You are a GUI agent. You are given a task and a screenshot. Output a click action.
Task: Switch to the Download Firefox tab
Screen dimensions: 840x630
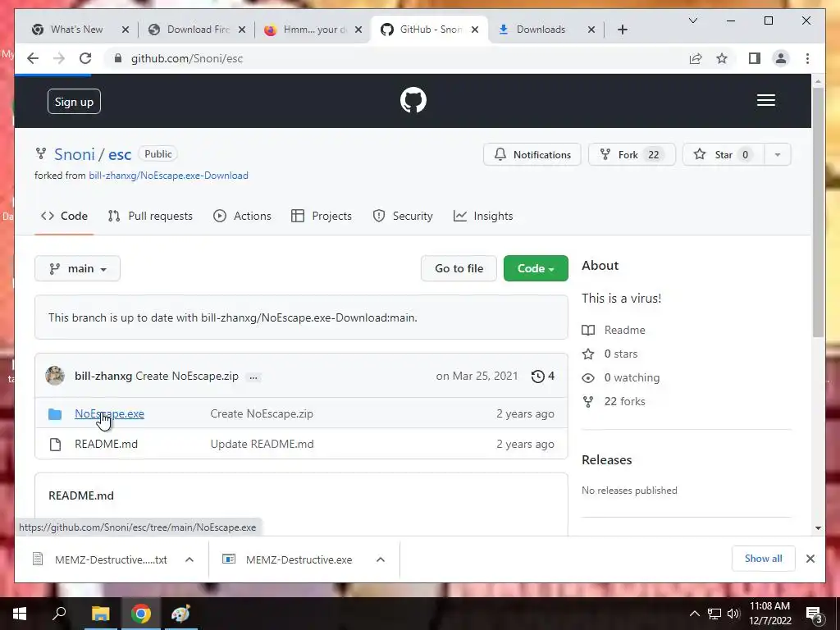[x=197, y=30]
